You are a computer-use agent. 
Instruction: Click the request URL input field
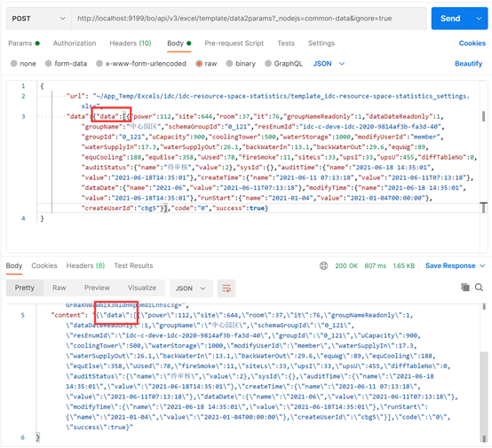point(249,19)
